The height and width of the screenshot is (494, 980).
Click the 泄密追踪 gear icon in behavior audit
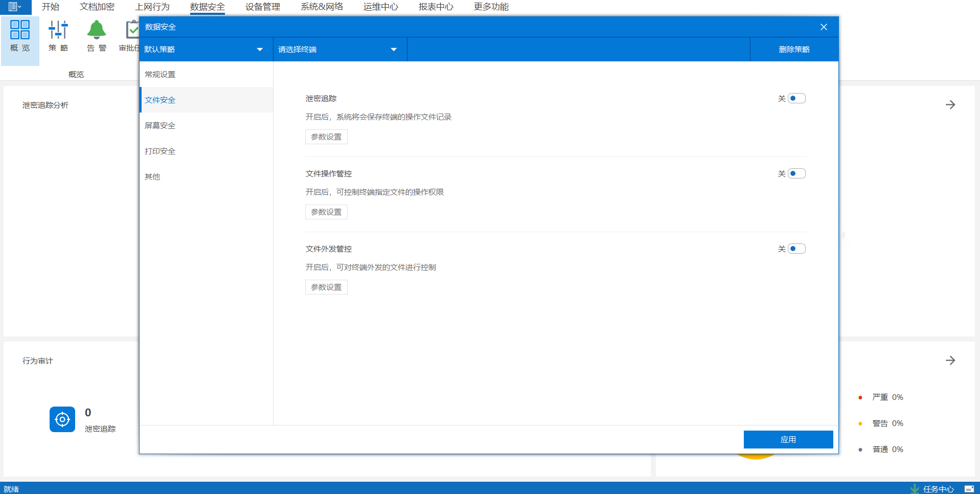pos(62,419)
